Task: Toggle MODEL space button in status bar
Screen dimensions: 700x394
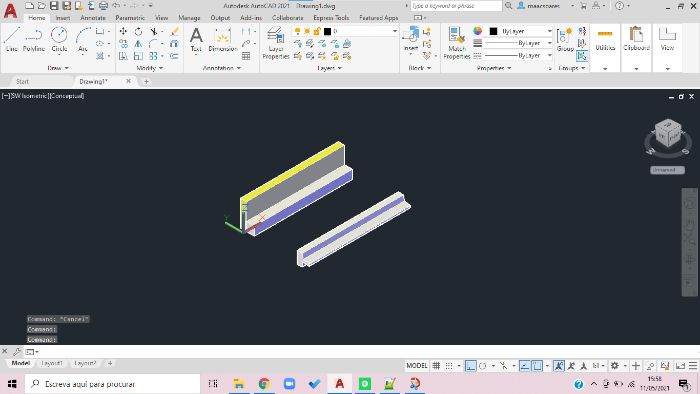Action: pos(417,366)
